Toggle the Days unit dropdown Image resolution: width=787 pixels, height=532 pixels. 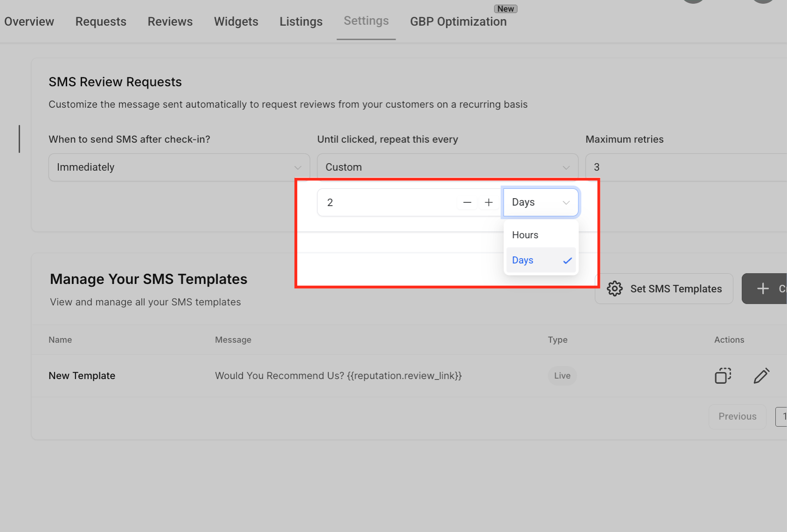pyautogui.click(x=541, y=202)
